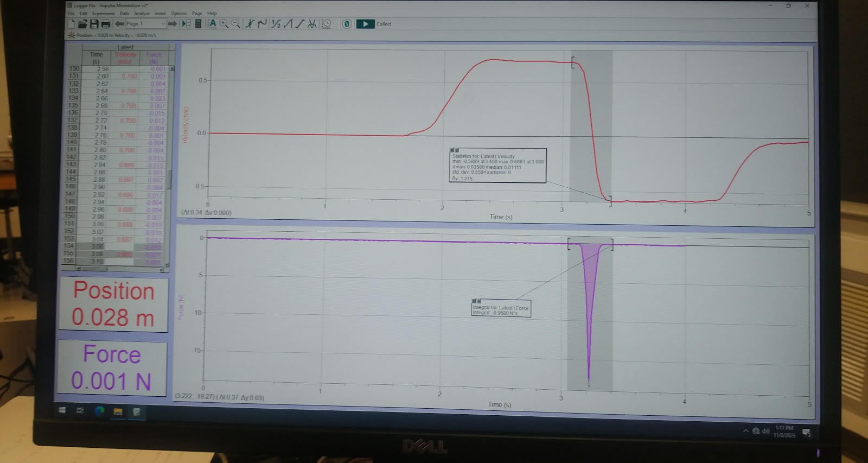Open the Help menu
Image resolution: width=868 pixels, height=463 pixels.
(212, 14)
